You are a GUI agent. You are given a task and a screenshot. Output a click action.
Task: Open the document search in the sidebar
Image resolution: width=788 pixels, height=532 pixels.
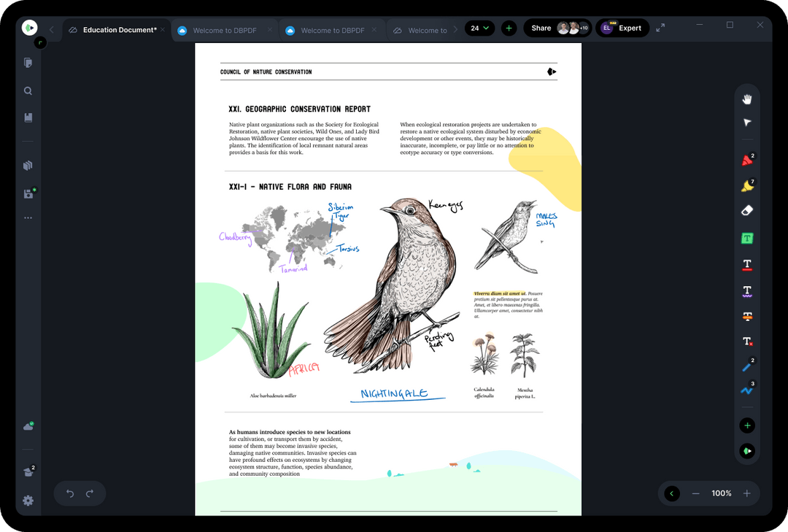(28, 90)
